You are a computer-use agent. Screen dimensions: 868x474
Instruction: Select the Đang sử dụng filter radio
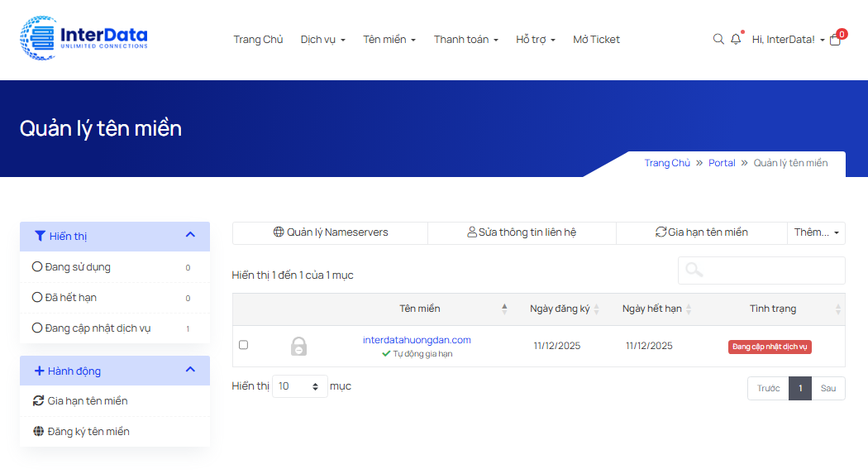pyautogui.click(x=37, y=266)
